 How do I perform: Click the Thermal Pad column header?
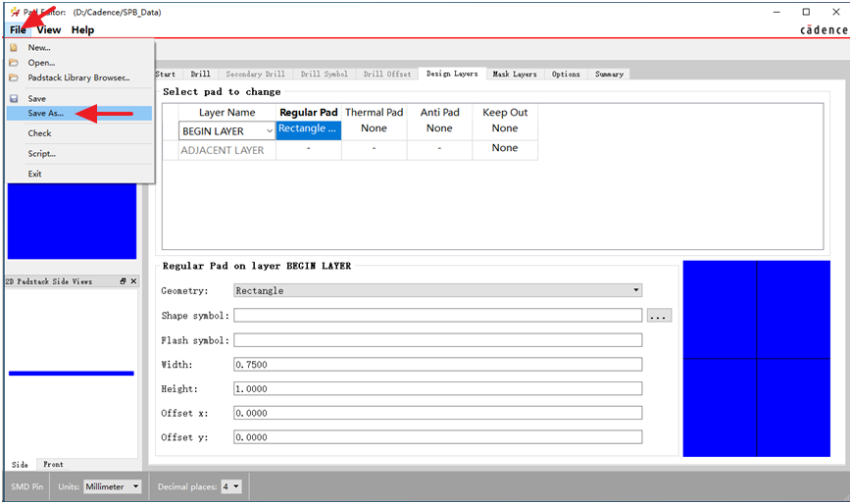tap(374, 113)
